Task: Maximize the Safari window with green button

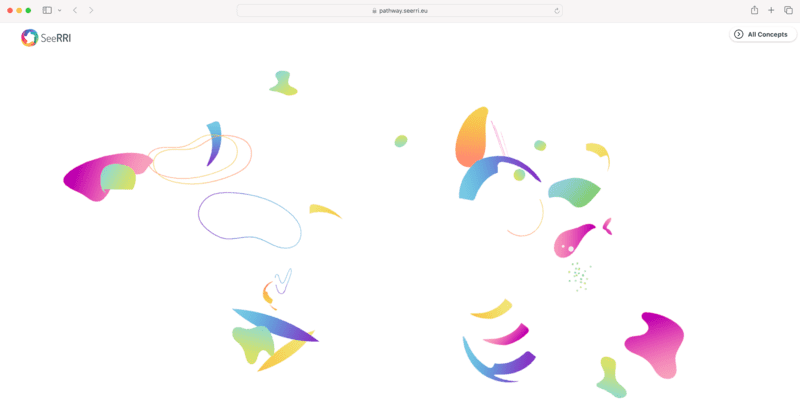Action: tap(28, 10)
